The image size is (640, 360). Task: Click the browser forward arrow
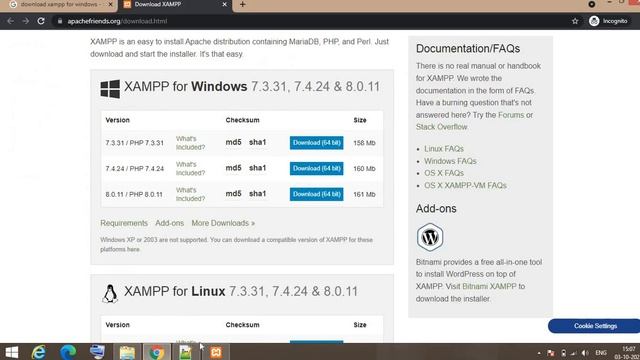tap(26, 21)
